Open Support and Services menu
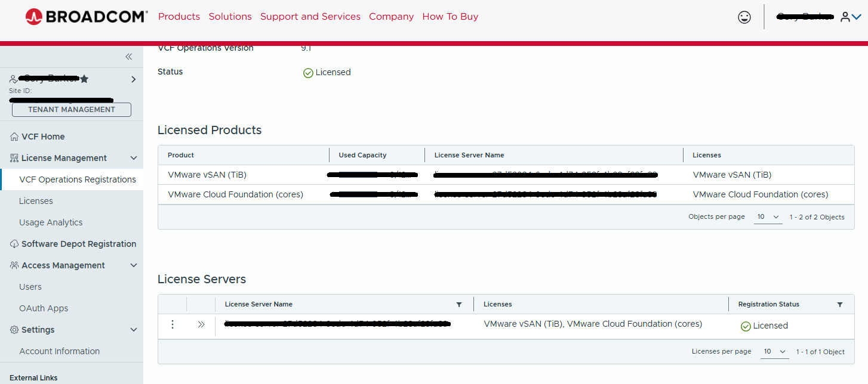 [x=310, y=17]
